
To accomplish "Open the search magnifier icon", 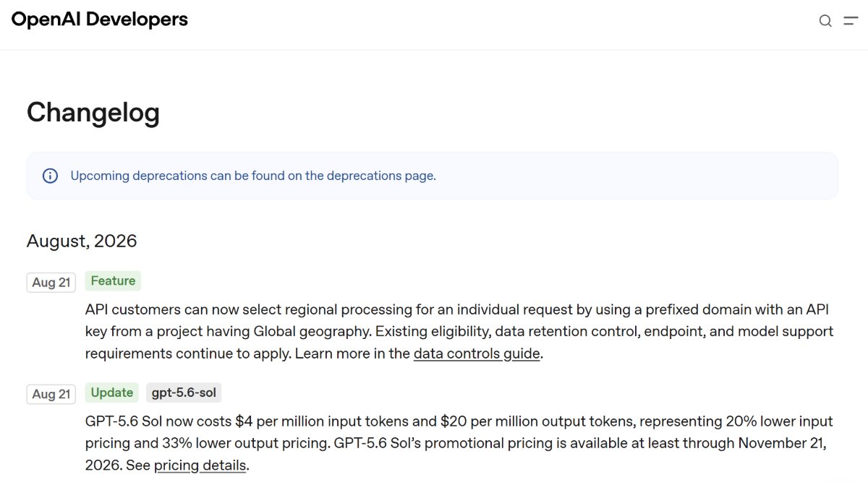I will (x=825, y=21).
